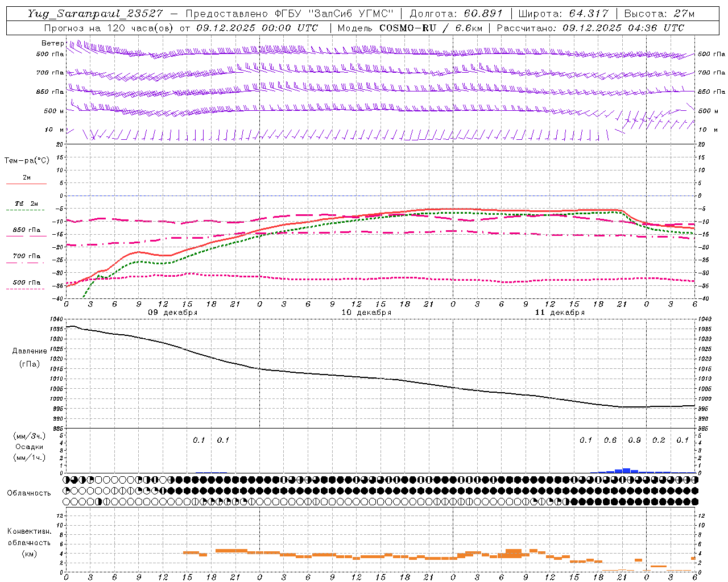Click the Прогноз на 120 часа(ов) text
Image resolution: width=728 pixels, height=582 pixels.
point(110,28)
